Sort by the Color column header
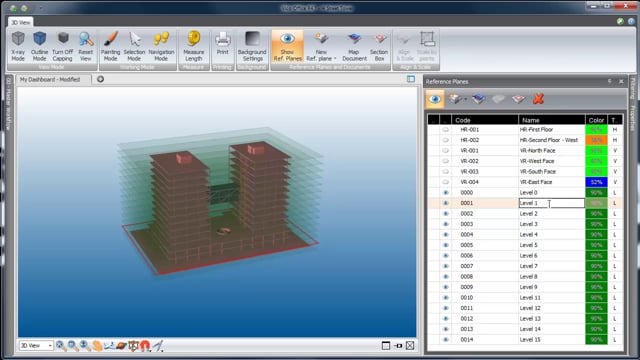Viewport: 640px width, 360px height. pos(596,120)
